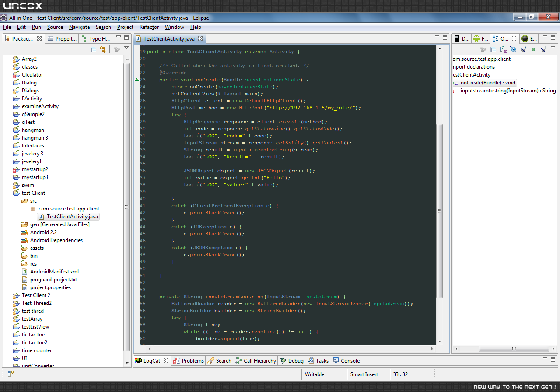
Task: Close the TestClientActivity.java editor tab
Action: 200,38
